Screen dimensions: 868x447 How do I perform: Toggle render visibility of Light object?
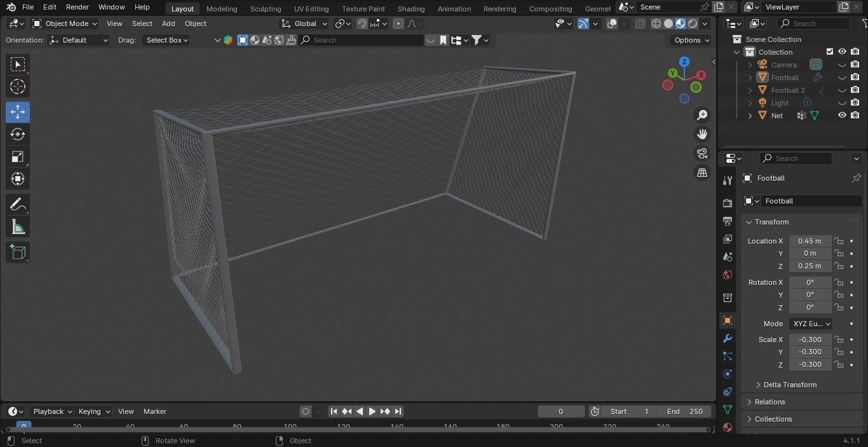[x=855, y=103]
